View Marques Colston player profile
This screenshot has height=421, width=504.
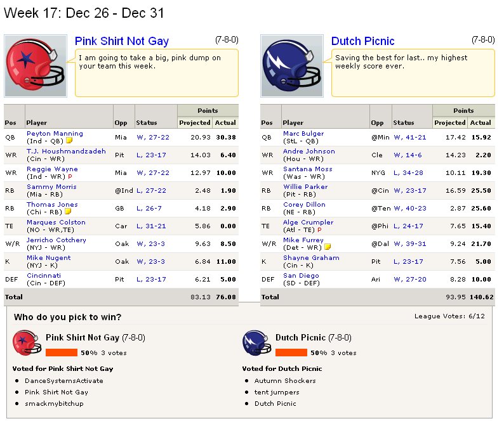pyautogui.click(x=56, y=222)
